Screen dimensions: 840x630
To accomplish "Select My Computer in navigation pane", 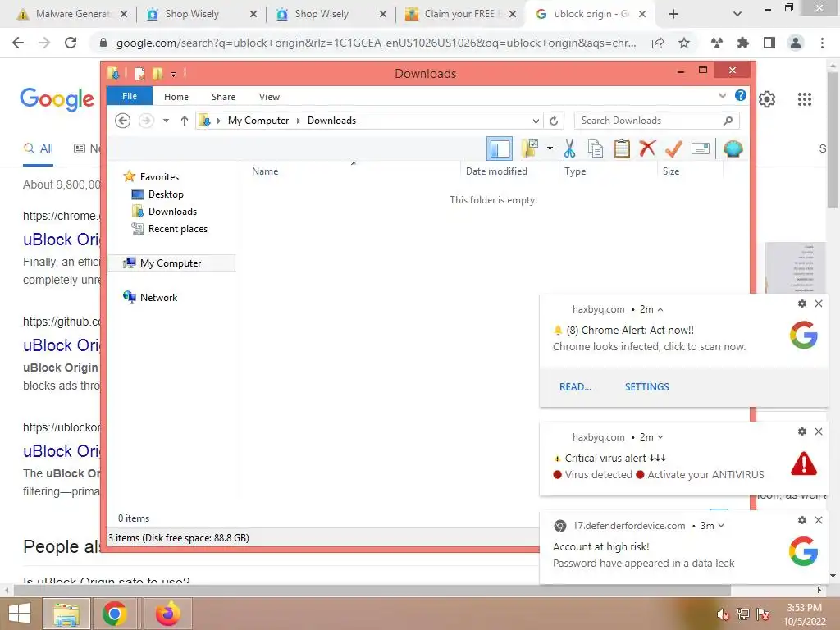I will tap(171, 263).
